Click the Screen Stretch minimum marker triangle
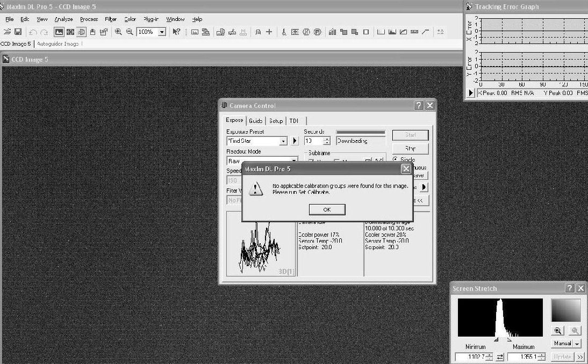 coord(496,339)
